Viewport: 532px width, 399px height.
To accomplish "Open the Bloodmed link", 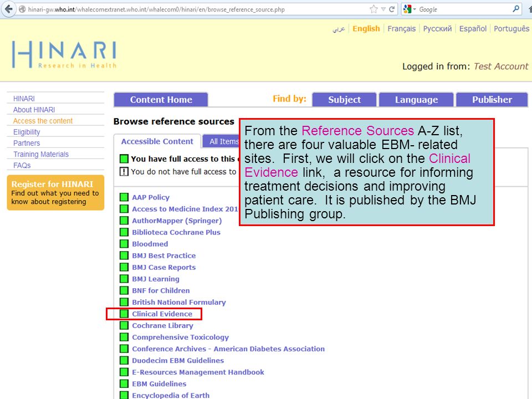I will [150, 244].
